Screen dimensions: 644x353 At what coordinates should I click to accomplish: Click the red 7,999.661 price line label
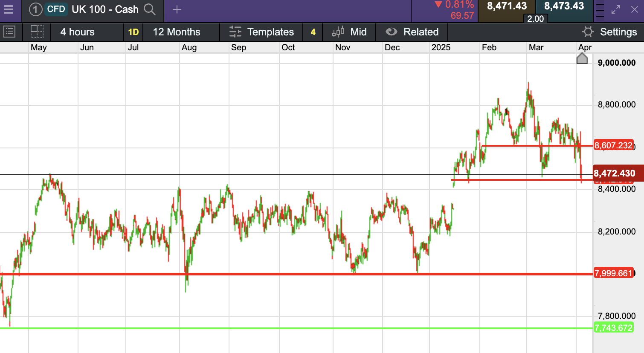[613, 273]
